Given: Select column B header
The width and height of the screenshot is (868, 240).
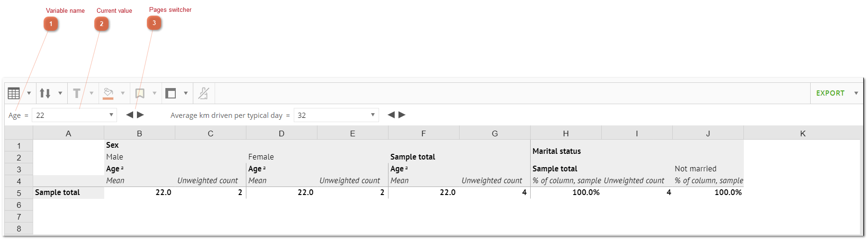Looking at the screenshot, I should (x=140, y=133).
